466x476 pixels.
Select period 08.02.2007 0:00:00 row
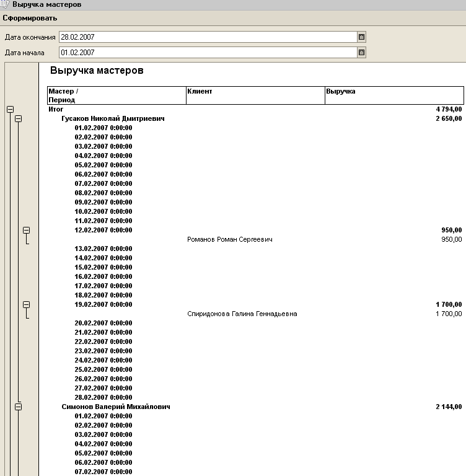point(103,193)
